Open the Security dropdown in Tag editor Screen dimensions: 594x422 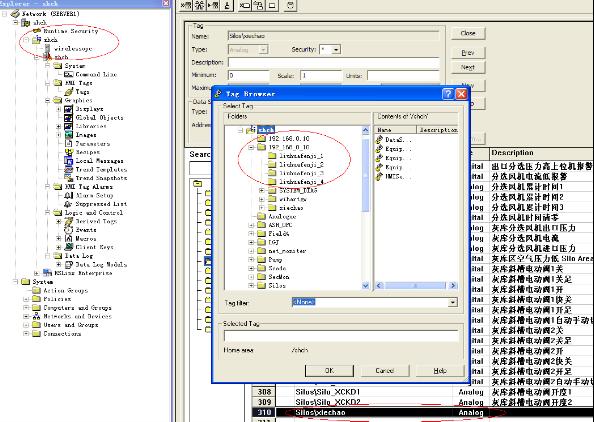pyautogui.click(x=336, y=50)
